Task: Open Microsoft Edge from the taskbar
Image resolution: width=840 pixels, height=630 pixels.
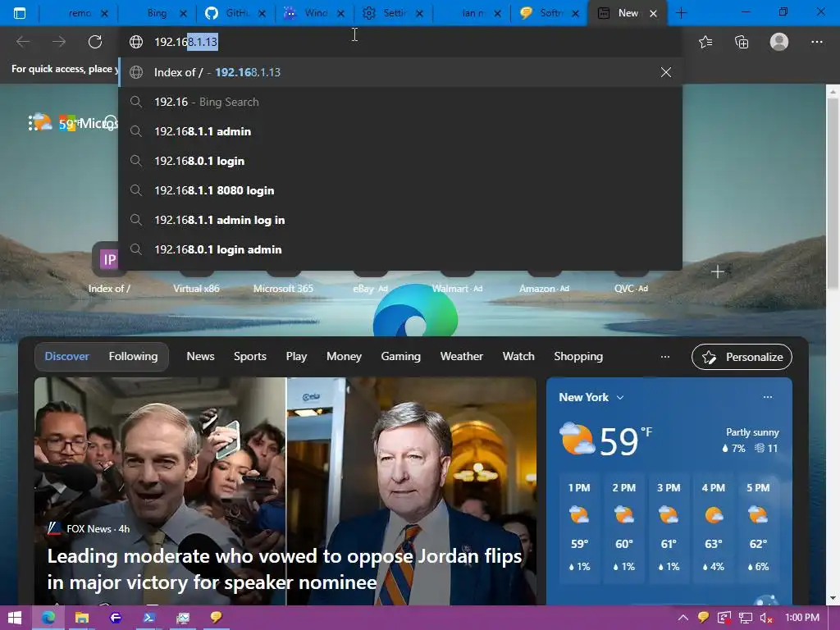Action: pos(48,618)
